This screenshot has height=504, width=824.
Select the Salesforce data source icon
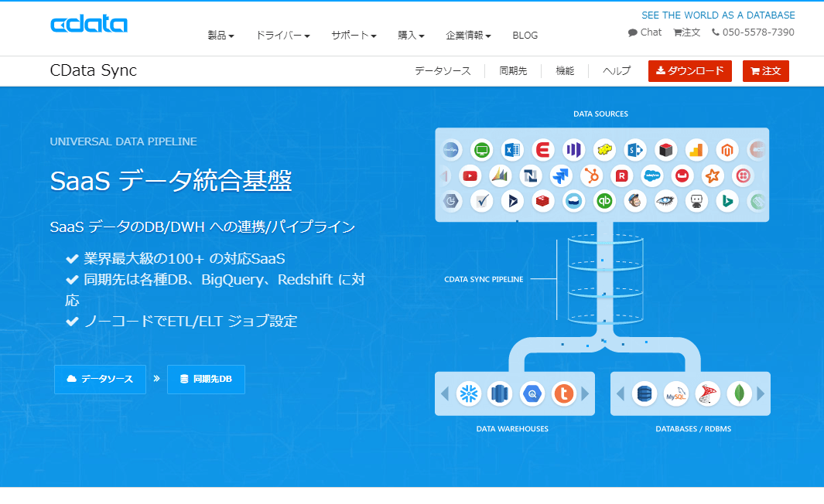652,176
